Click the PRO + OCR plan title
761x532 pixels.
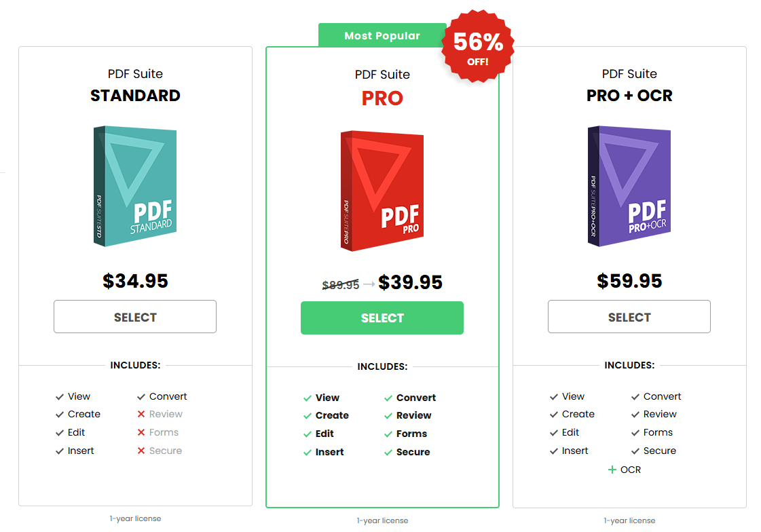629,96
